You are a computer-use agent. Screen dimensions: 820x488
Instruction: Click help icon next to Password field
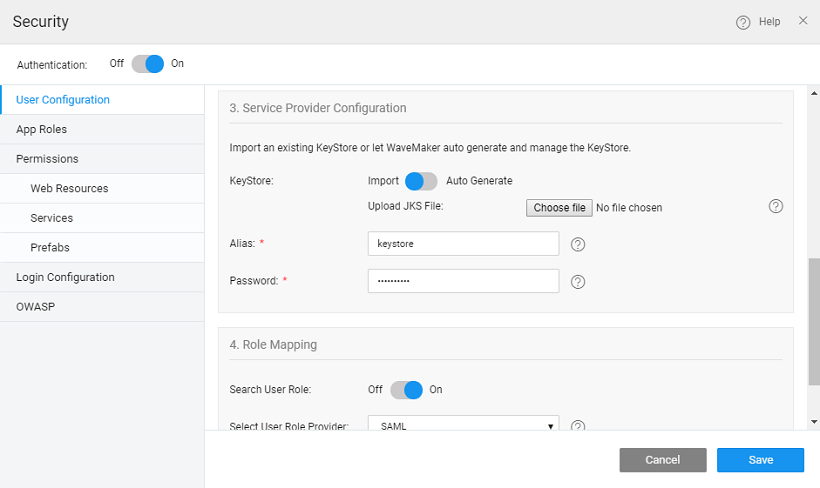tap(577, 281)
